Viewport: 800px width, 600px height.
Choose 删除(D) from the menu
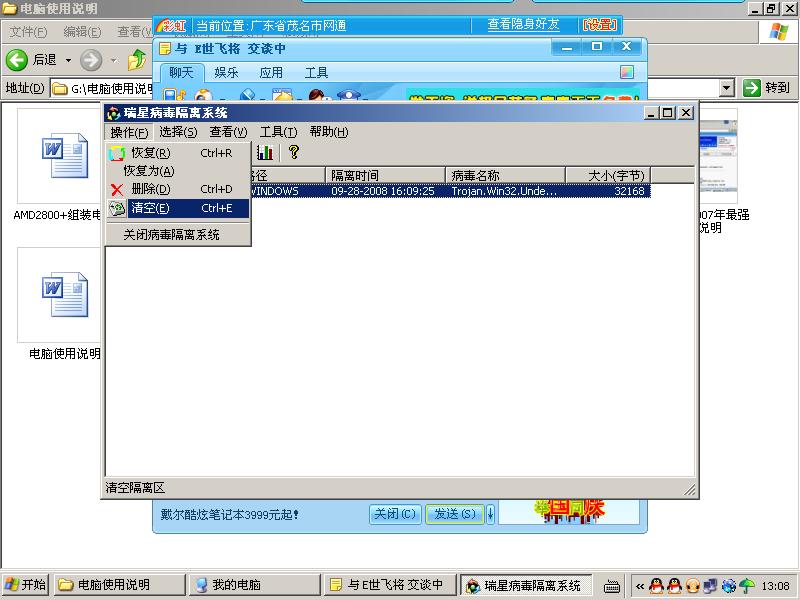tap(178, 189)
